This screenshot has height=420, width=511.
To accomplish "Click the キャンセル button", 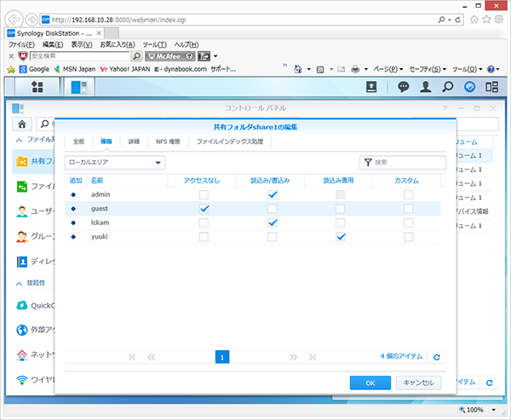I will [x=418, y=383].
